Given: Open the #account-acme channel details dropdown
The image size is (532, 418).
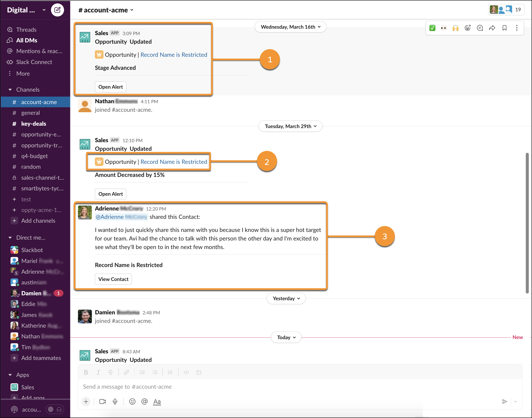Looking at the screenshot, I should click(x=106, y=10).
